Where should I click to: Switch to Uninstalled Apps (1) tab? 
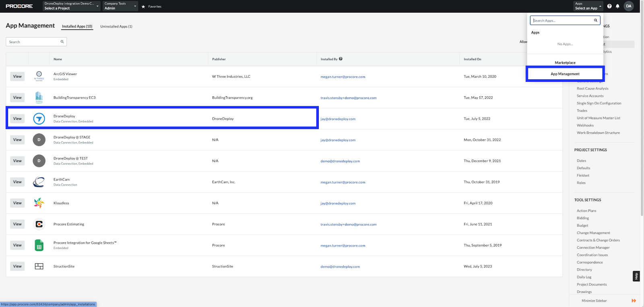pyautogui.click(x=116, y=27)
